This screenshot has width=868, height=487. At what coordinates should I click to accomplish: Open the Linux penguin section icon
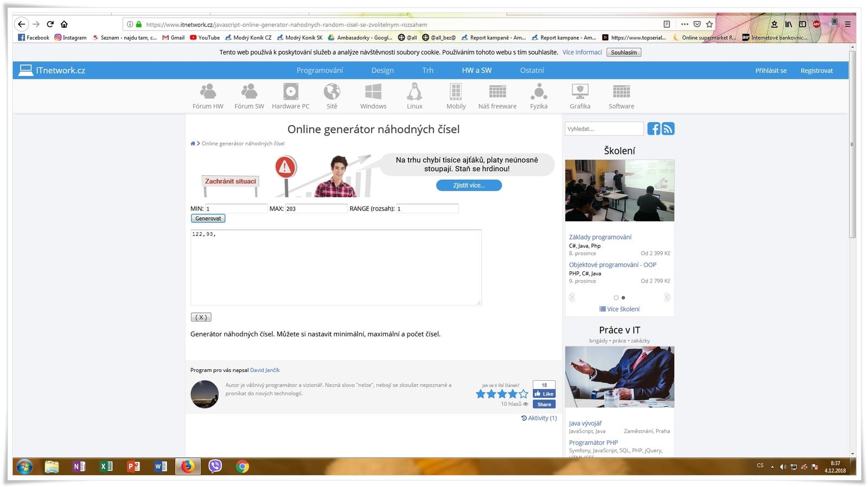(414, 92)
